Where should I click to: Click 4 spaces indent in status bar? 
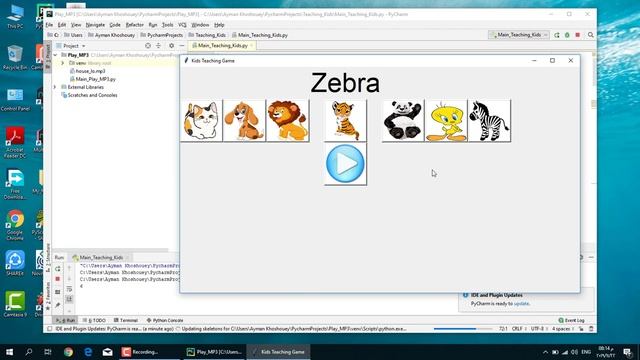click(561, 329)
